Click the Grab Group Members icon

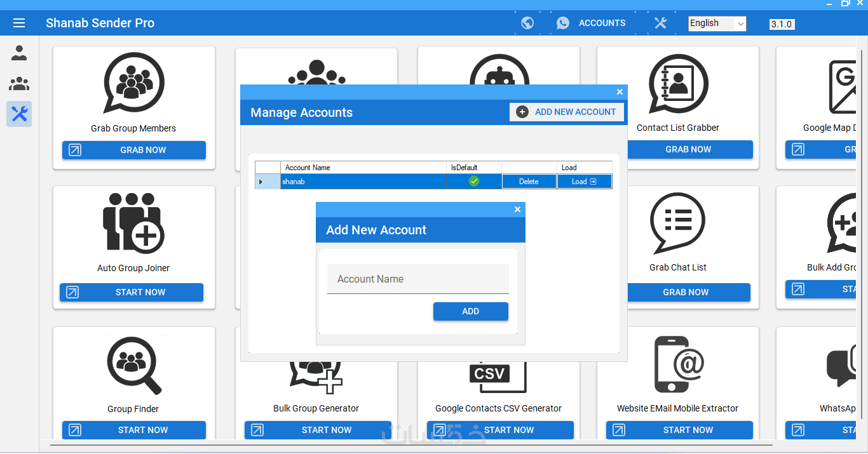[133, 84]
